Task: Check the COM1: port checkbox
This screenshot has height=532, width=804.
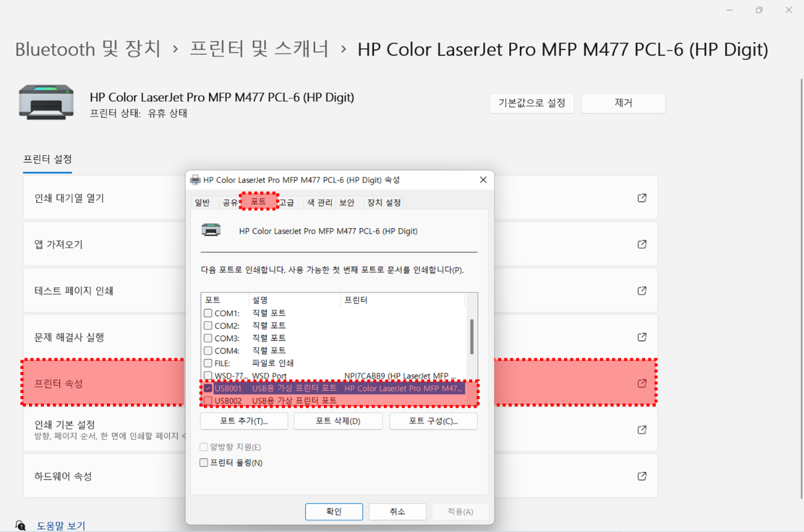Action: pos(208,313)
